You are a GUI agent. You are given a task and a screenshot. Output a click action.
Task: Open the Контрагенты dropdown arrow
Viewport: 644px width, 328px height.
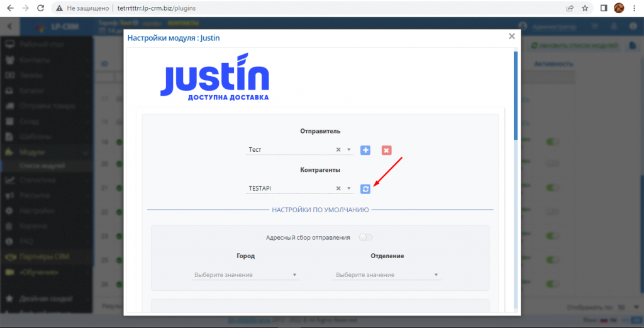(x=348, y=188)
